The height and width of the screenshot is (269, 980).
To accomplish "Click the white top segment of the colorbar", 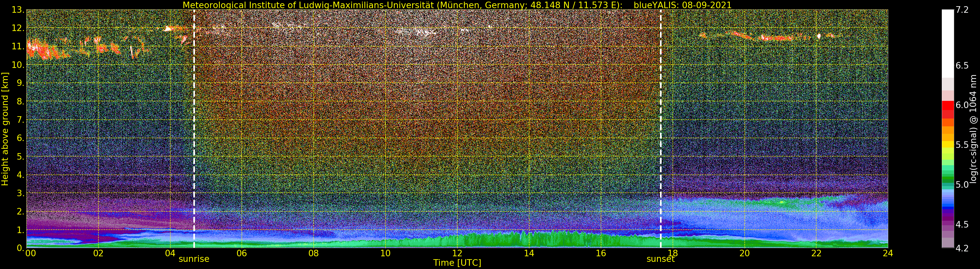I will [x=948, y=44].
